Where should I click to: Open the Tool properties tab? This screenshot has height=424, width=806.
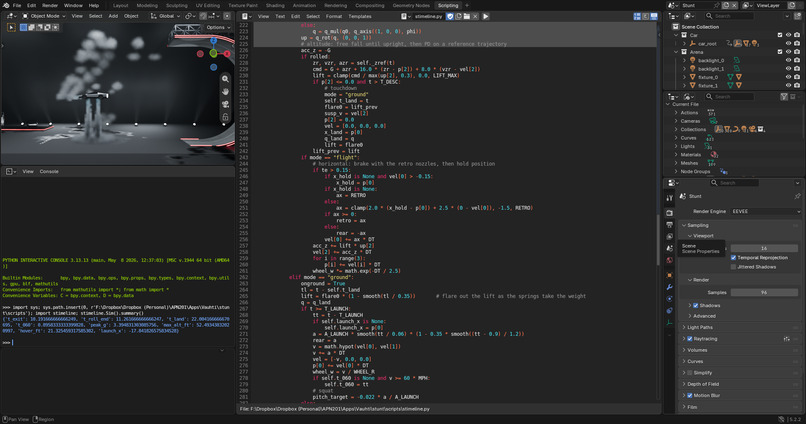click(669, 198)
